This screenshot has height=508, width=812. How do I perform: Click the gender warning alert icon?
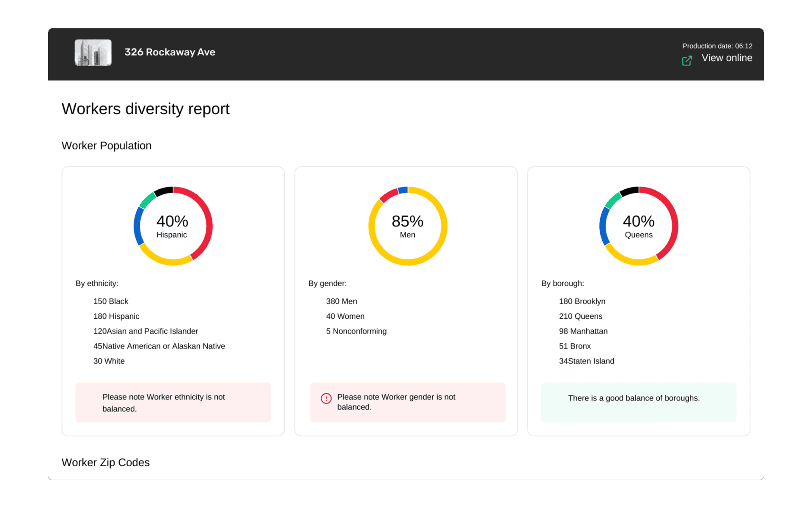point(326,398)
